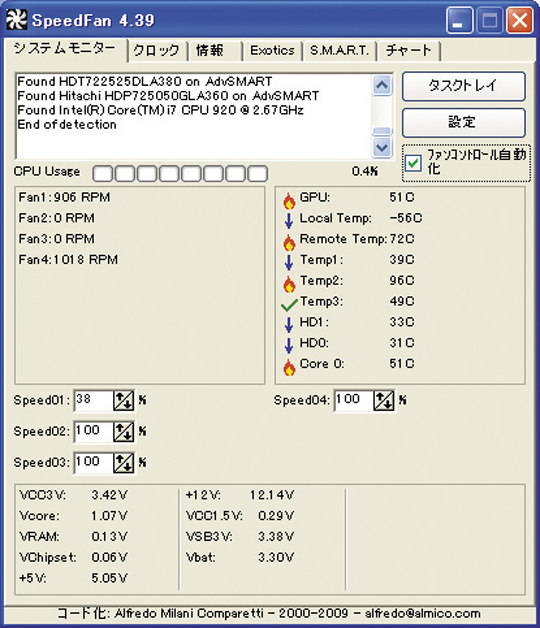Adjust the Speed02 up/down stepper

[x=123, y=431]
